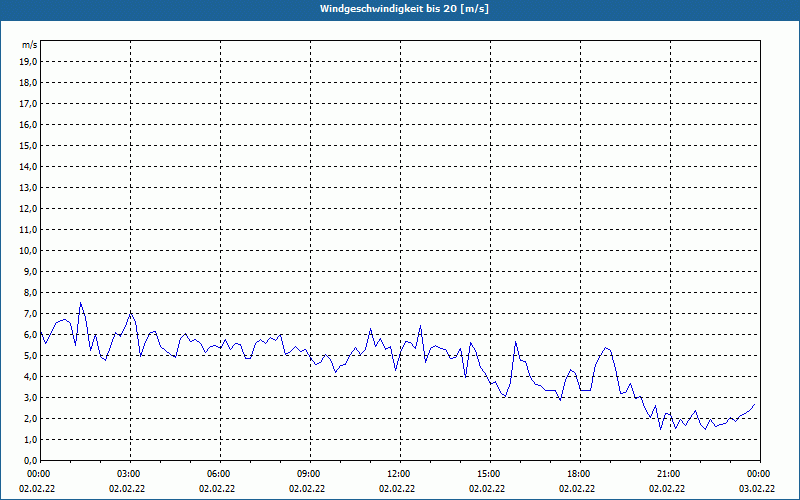Click the 14,0 y-axis label
Viewport: 800px width, 500px height.
[x=28, y=166]
